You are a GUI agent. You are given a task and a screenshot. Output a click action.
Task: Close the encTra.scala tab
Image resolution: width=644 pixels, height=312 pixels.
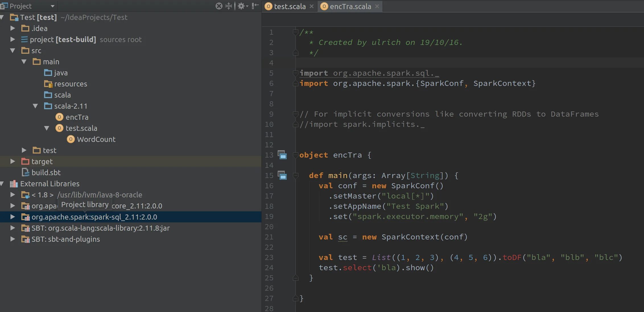coord(377,6)
